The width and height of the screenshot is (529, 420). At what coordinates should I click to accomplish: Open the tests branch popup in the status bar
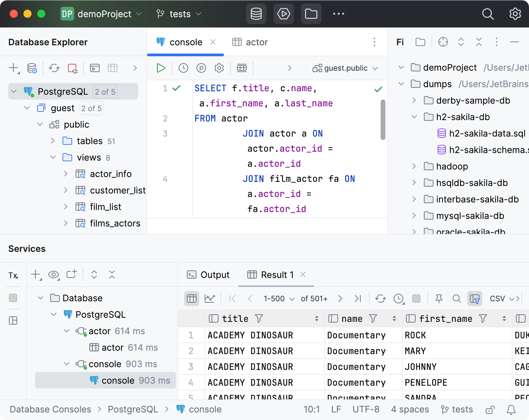pyautogui.click(x=457, y=409)
